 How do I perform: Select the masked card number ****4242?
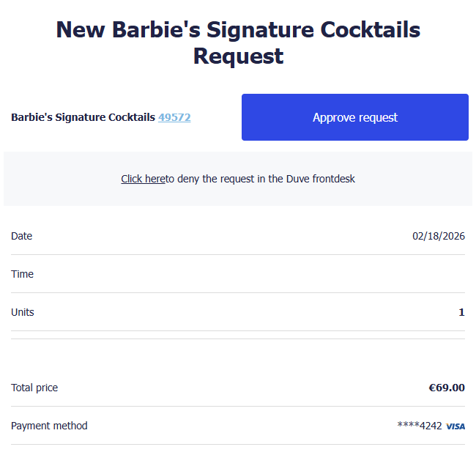coord(420,426)
